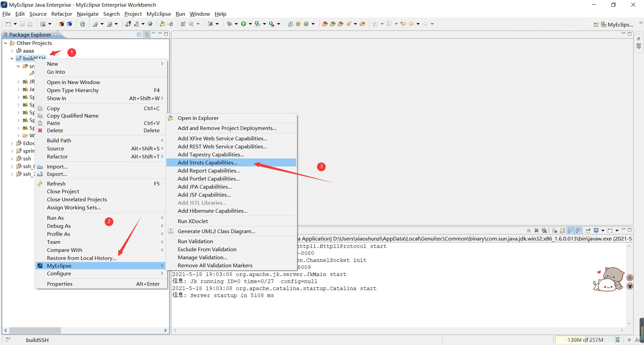Click Remove All Terminated Launches icon in Console

544,230
